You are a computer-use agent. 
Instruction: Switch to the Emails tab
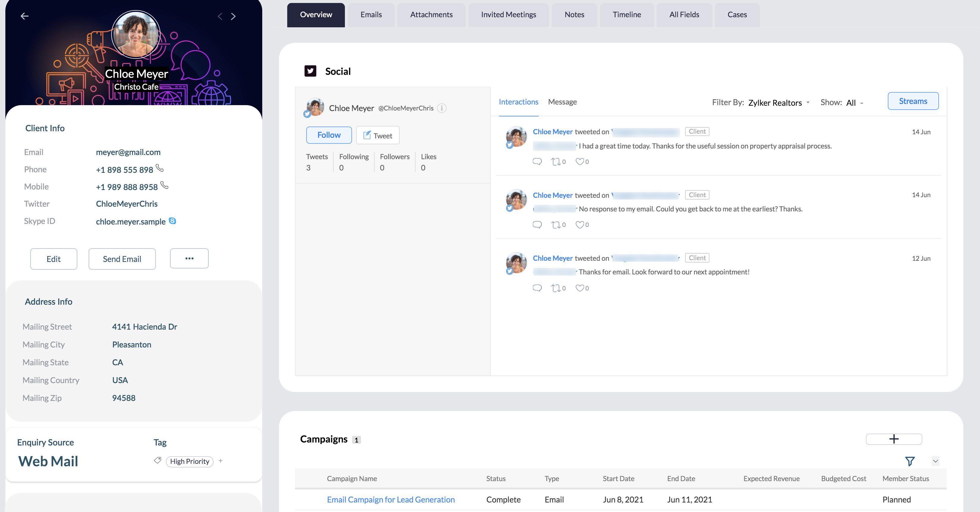(370, 15)
